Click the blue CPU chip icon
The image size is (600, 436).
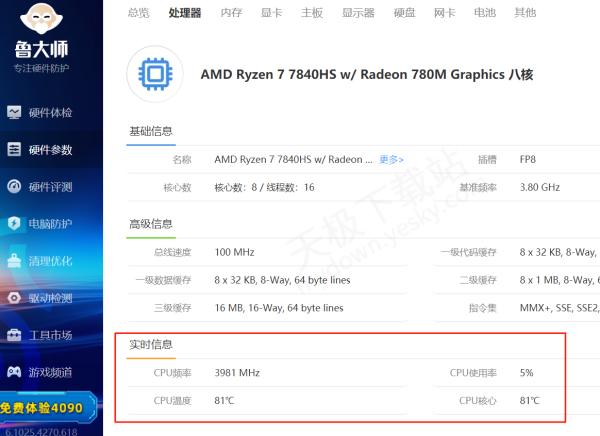point(155,74)
